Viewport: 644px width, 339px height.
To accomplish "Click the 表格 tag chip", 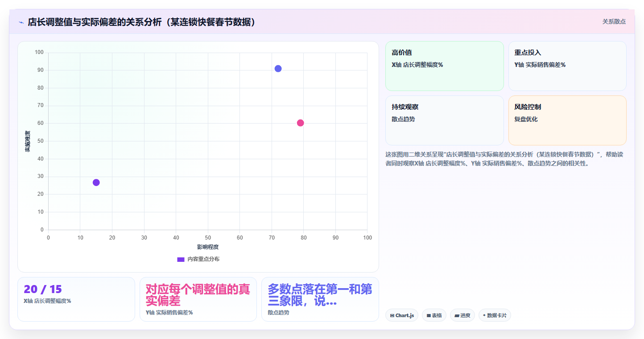I will click(x=434, y=315).
